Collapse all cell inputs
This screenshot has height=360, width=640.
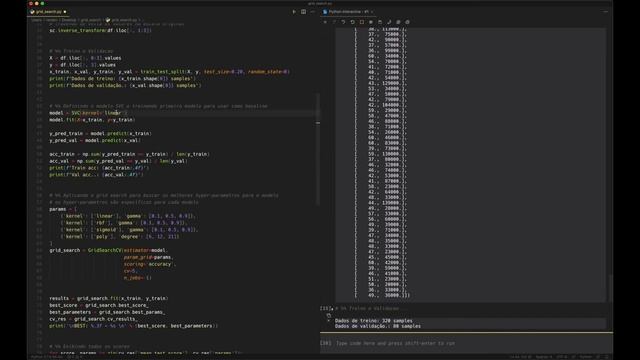click(x=407, y=22)
